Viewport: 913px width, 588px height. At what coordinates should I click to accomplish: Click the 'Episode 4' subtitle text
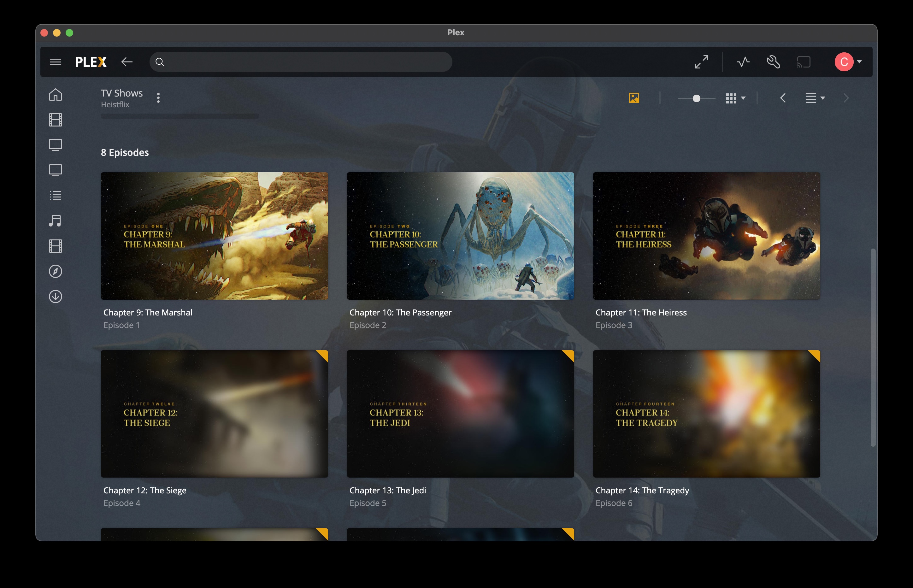pyautogui.click(x=122, y=503)
